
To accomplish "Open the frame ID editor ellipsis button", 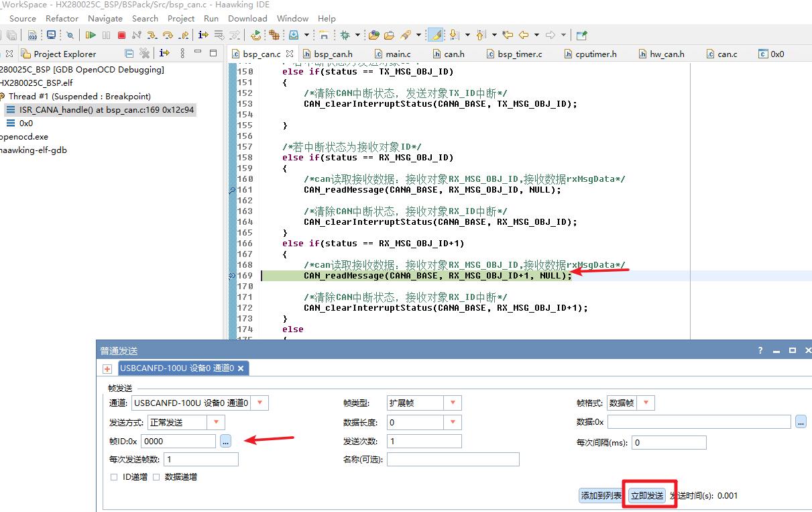I will (x=225, y=441).
